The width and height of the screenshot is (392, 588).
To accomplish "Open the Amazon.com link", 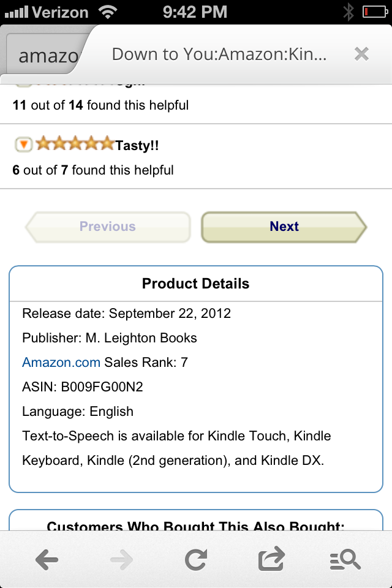I will click(x=61, y=363).
